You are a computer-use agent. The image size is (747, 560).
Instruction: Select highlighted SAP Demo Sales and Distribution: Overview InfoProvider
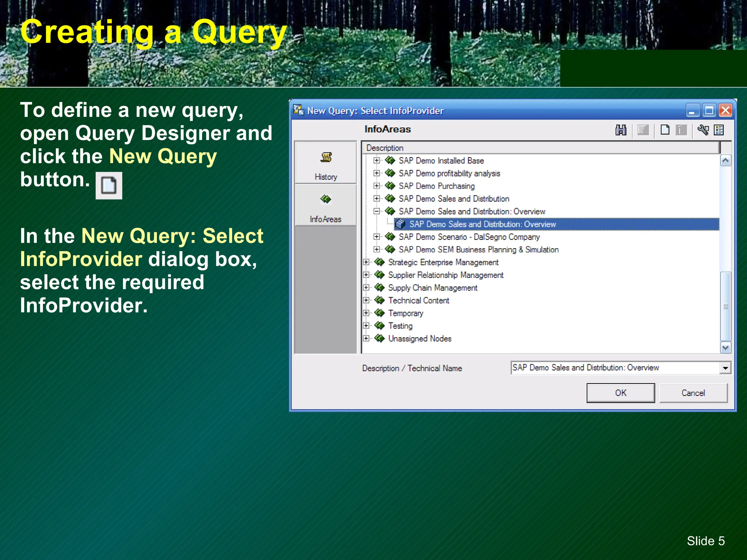[x=557, y=224]
